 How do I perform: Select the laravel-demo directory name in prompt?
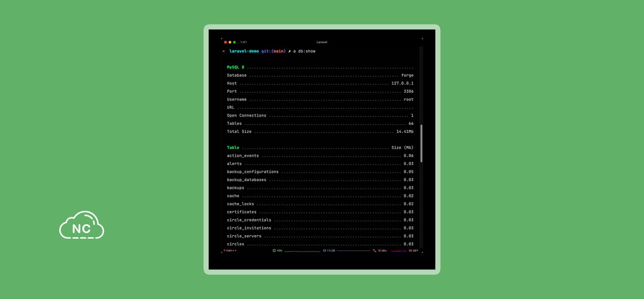point(244,52)
